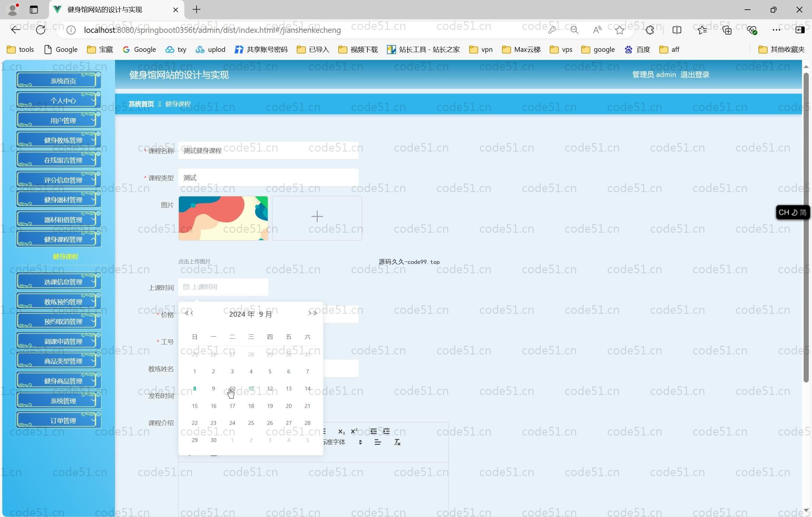The width and height of the screenshot is (812, 517).
Task: Expand 在线留言管理 sidebar menu
Action: (59, 160)
